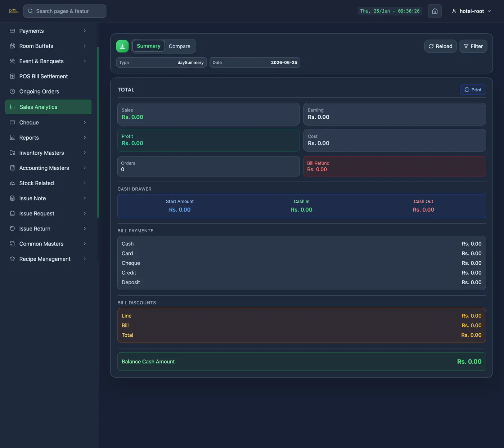The width and height of the screenshot is (504, 448).
Task: Click the search magnifier icon
Action: click(30, 11)
